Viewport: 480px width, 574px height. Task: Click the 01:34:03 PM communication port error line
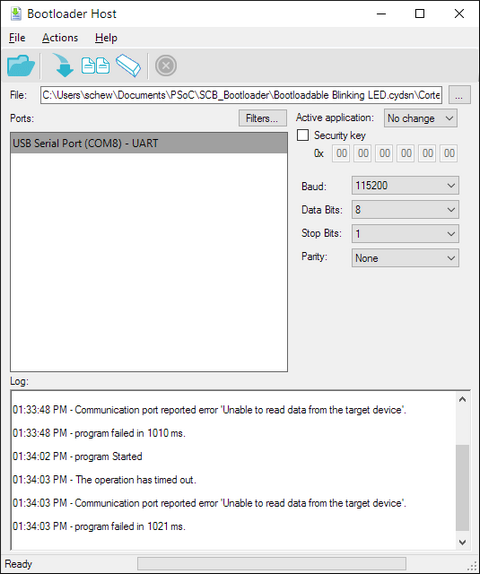209,503
